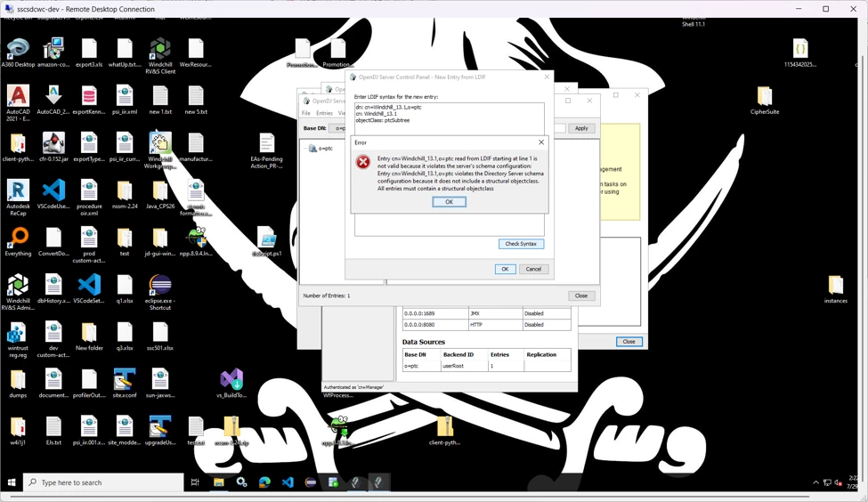Click the 0.0.0.0:1689 listener cell
Screen dimensions: 868x502
point(435,313)
